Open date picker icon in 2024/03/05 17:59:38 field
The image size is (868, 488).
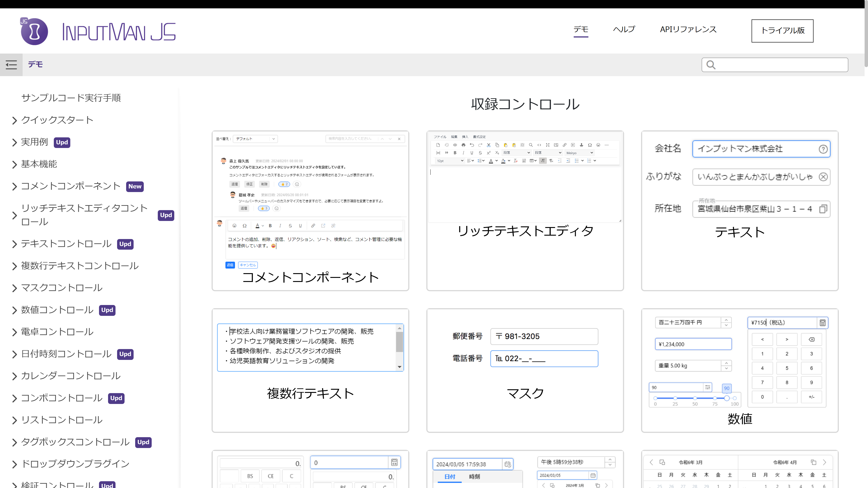pos(507,465)
